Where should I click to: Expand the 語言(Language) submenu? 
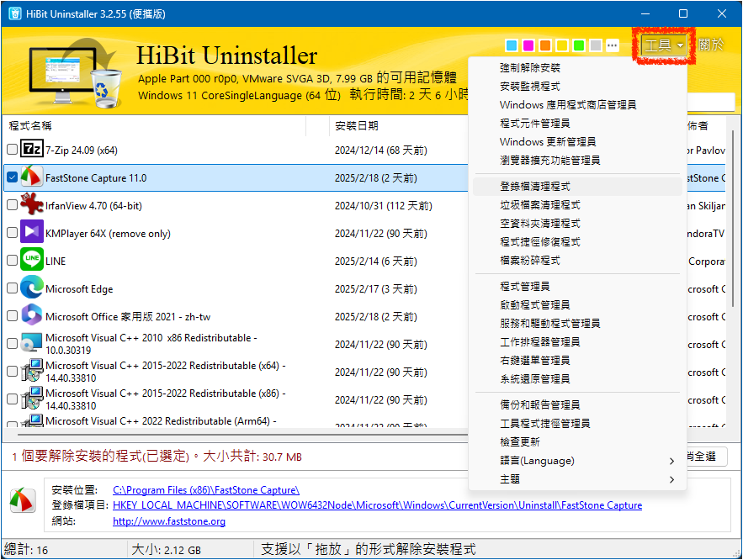pyautogui.click(x=577, y=461)
